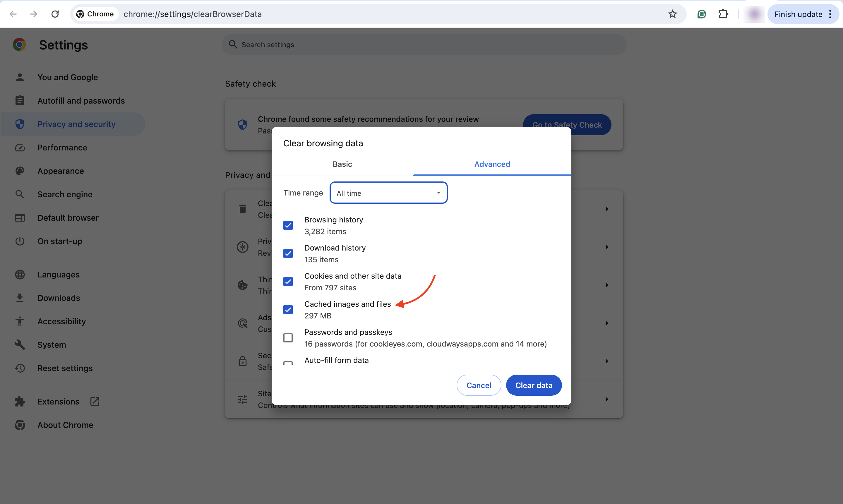Click the '3,282 items' history count
The width and height of the screenshot is (843, 504).
click(x=325, y=231)
